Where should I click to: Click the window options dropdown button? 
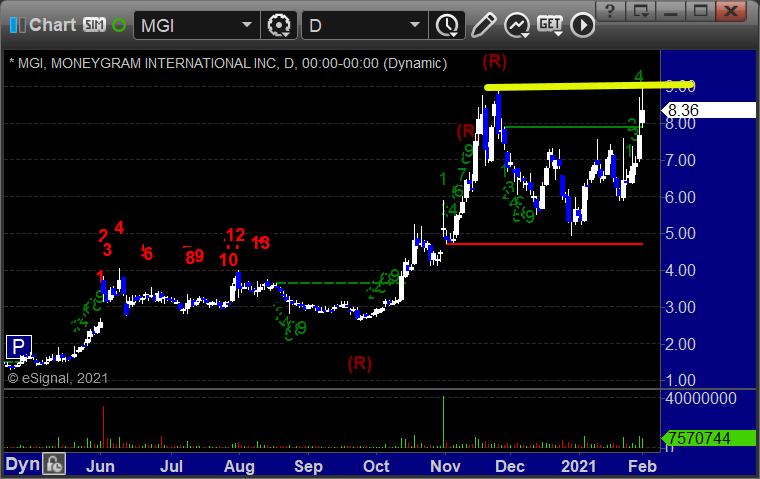641,11
